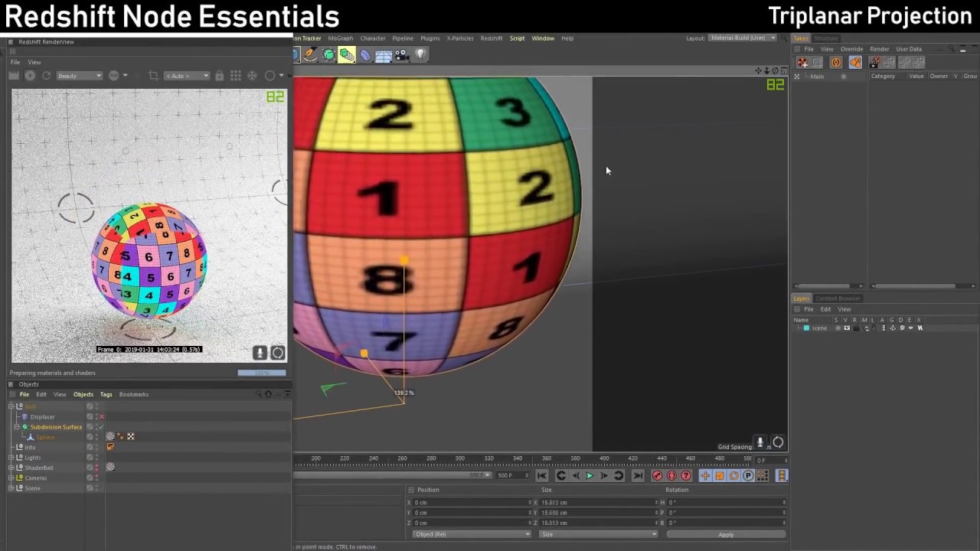
Task: Toggle the Scale keyframe cube icon
Action: click(x=719, y=476)
